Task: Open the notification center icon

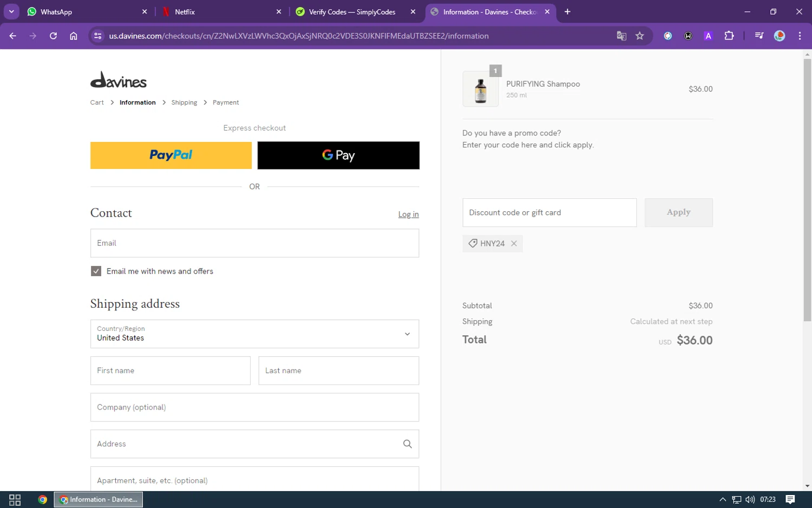Action: point(790,500)
